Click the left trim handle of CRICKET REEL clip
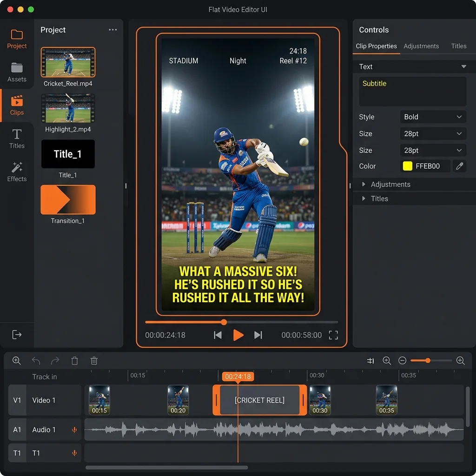Image resolution: width=476 pixels, height=476 pixels. coord(216,400)
